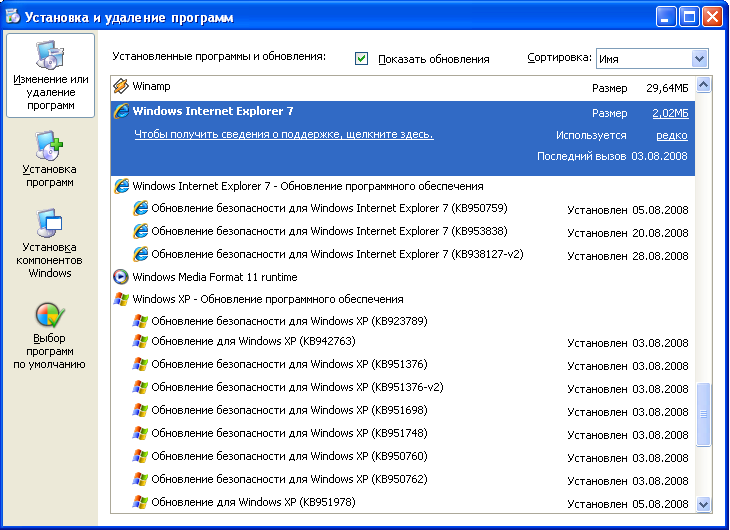Click the program list scrollbar thumb
This screenshot has width=730, height=530.
click(703, 415)
